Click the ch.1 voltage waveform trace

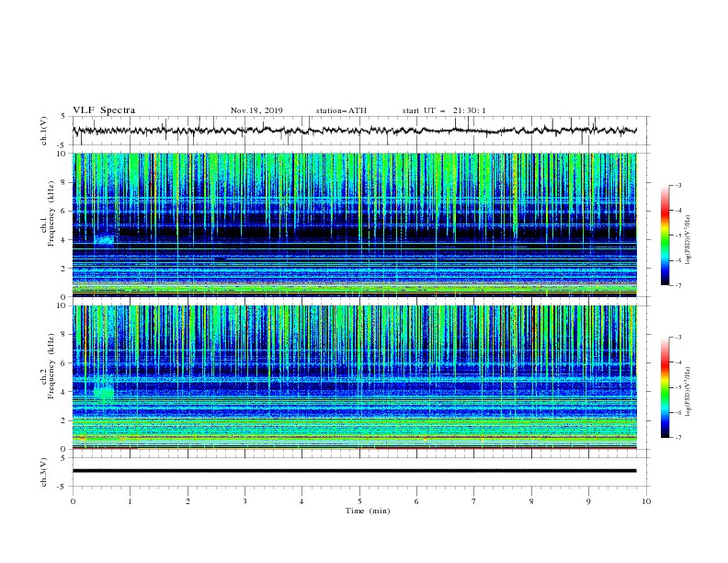coord(354,131)
